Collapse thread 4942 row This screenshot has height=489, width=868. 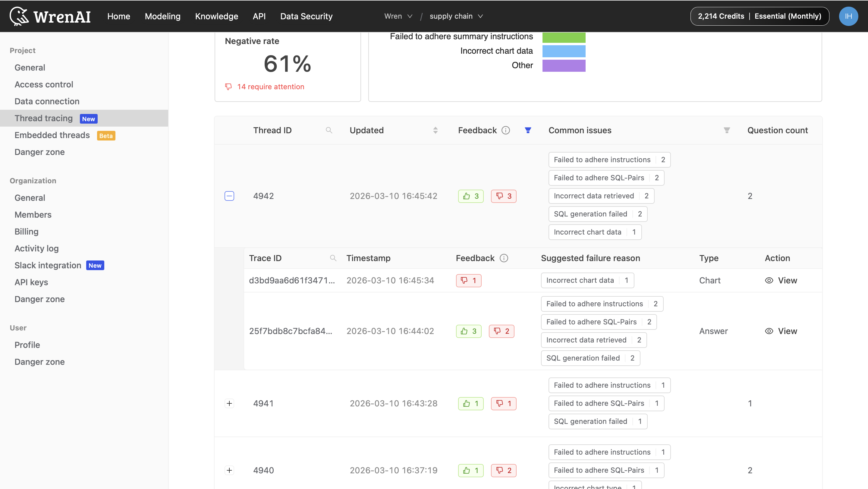pyautogui.click(x=229, y=196)
